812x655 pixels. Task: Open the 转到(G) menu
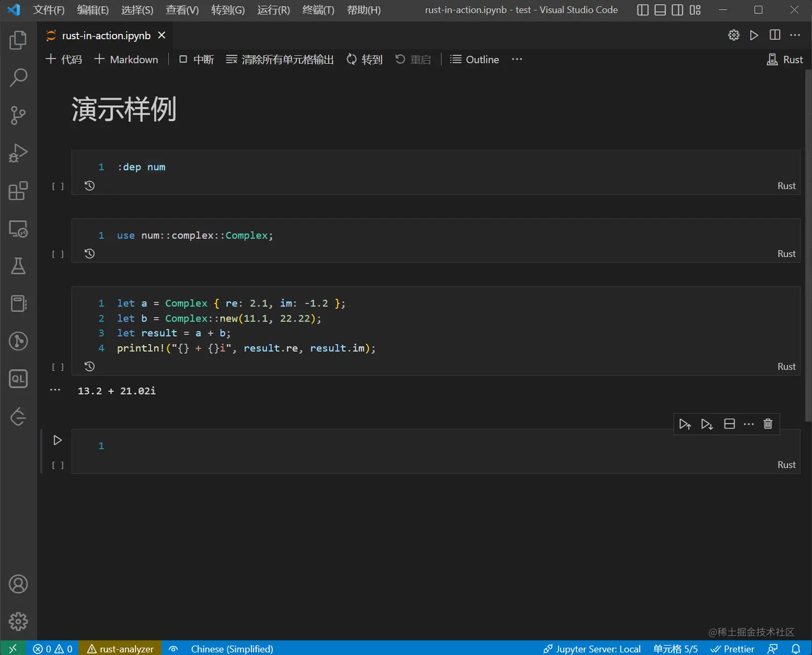click(x=228, y=10)
